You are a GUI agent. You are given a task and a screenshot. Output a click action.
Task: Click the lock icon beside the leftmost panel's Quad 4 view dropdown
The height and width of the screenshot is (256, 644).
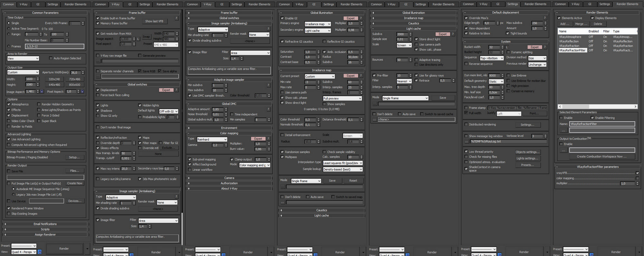point(40,252)
